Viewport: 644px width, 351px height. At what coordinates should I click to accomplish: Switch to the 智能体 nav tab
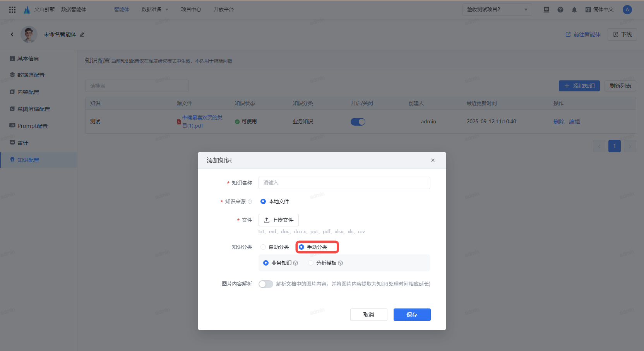tap(122, 10)
